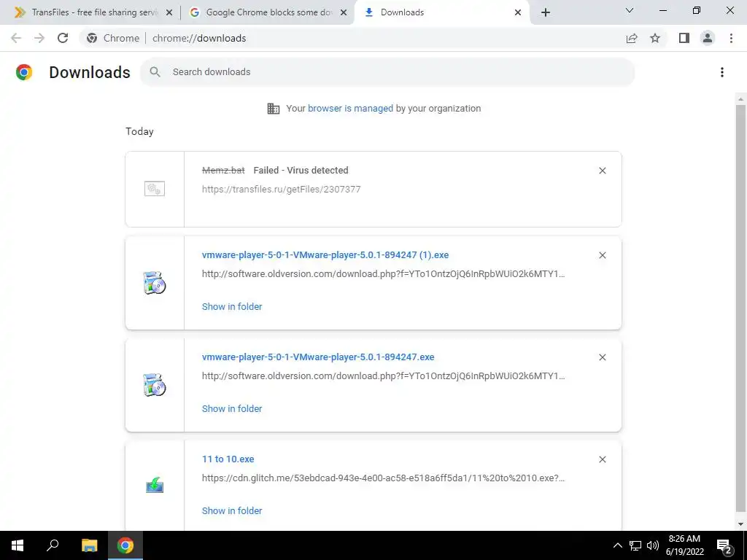Open the Downloads page more actions menu
Viewport: 747px width, 560px height.
[x=722, y=72]
